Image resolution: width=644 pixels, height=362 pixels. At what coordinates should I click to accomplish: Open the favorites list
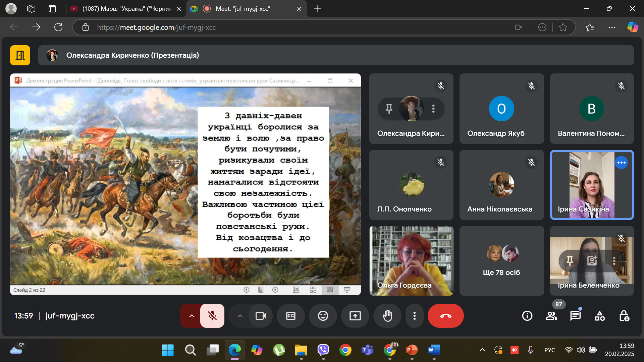(590, 27)
